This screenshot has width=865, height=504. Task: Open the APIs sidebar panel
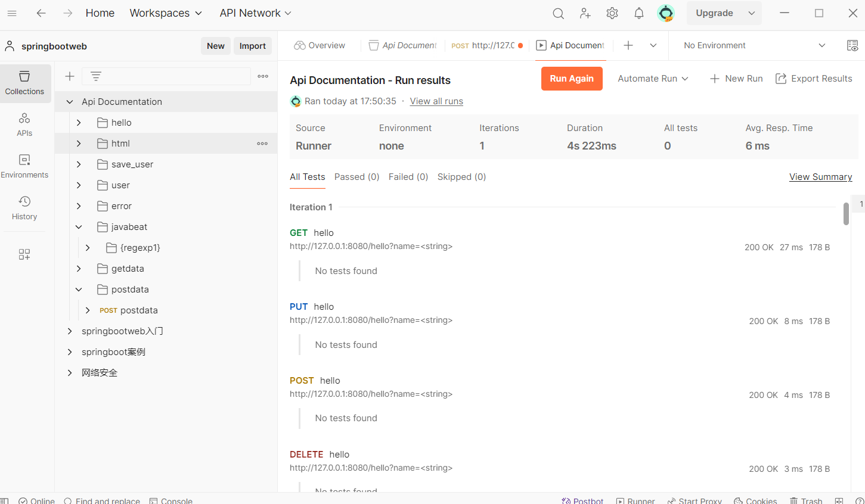pos(24,125)
